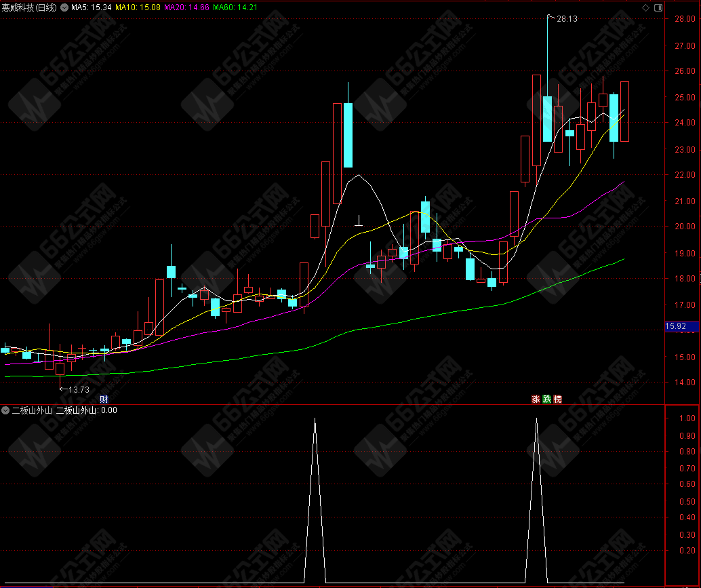Click the 14.00 price axis label

685,382
